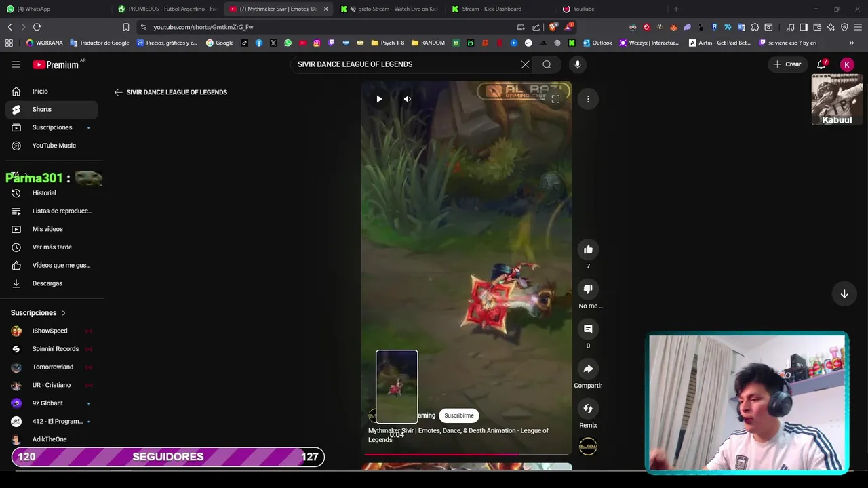868x488 pixels.
Task: Open Traductor de Google bookmark
Action: tap(100, 43)
